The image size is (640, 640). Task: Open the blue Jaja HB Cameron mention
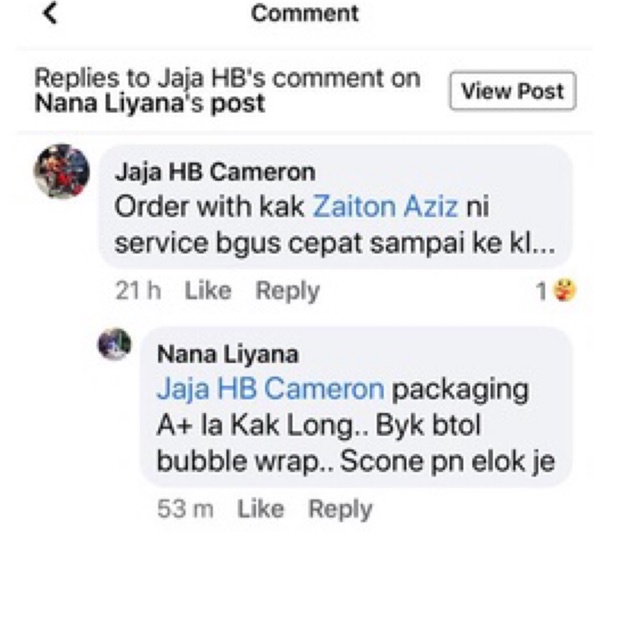pyautogui.click(x=271, y=388)
